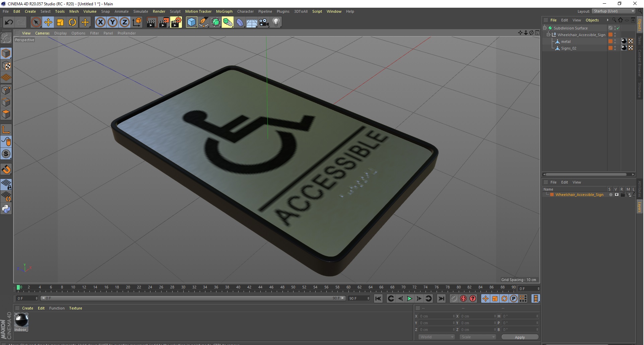
Task: Toggle X axis lock
Action: coord(100,22)
